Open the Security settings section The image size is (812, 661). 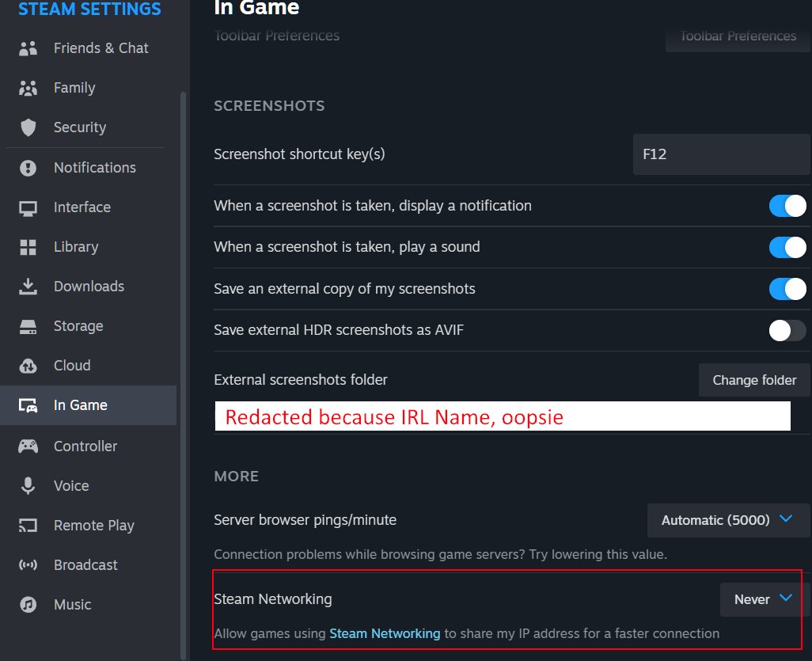pyautogui.click(x=88, y=127)
